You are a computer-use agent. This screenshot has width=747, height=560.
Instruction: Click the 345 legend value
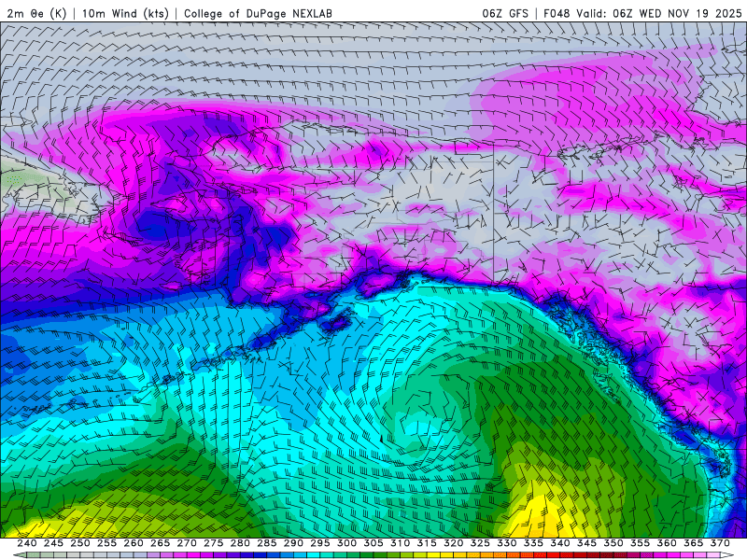pyautogui.click(x=587, y=543)
